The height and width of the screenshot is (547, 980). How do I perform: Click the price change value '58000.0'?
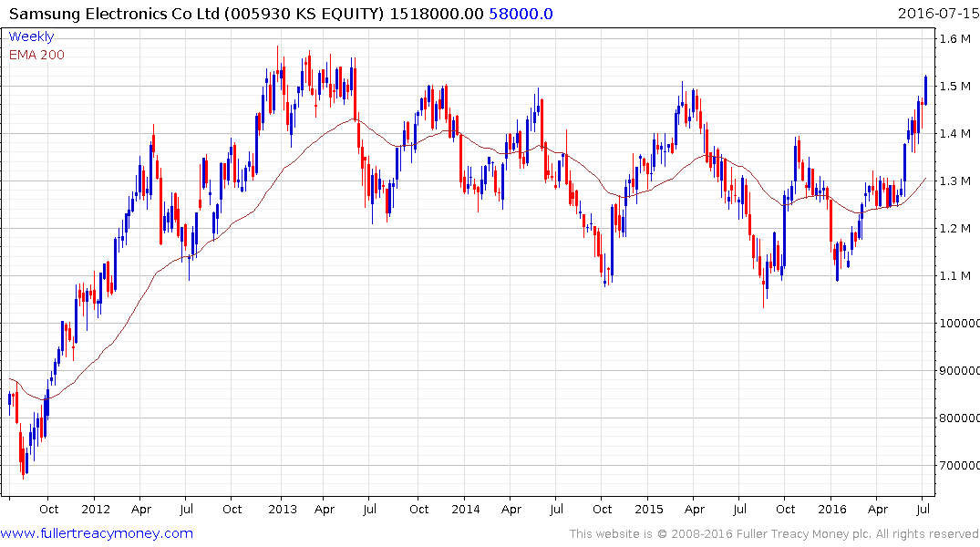click(x=521, y=14)
